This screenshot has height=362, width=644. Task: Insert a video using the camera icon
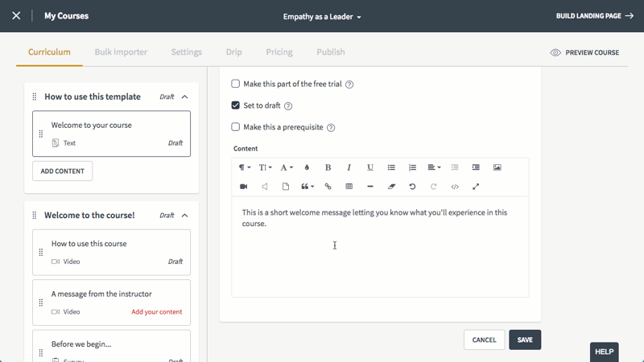click(x=244, y=187)
